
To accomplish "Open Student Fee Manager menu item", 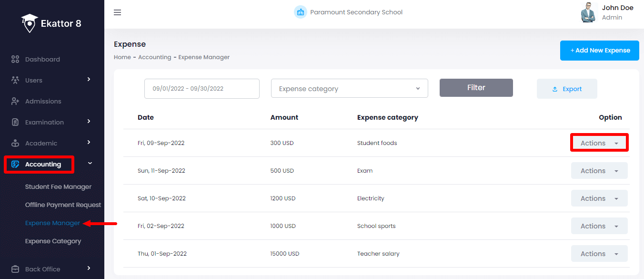I will (x=58, y=186).
